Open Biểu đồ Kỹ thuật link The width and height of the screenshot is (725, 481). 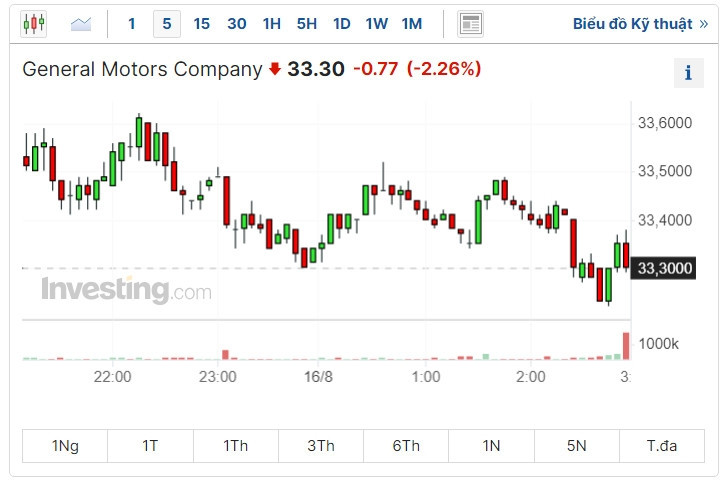click(x=640, y=24)
